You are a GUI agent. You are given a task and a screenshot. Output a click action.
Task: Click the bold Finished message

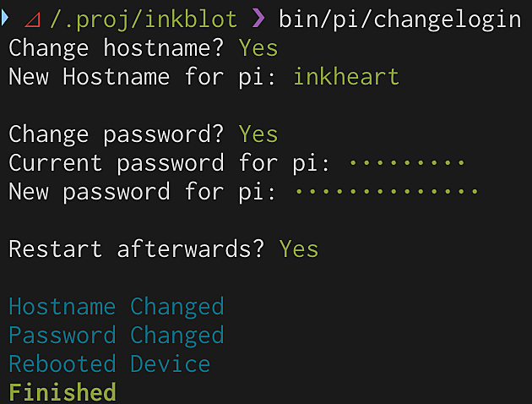pos(62,392)
